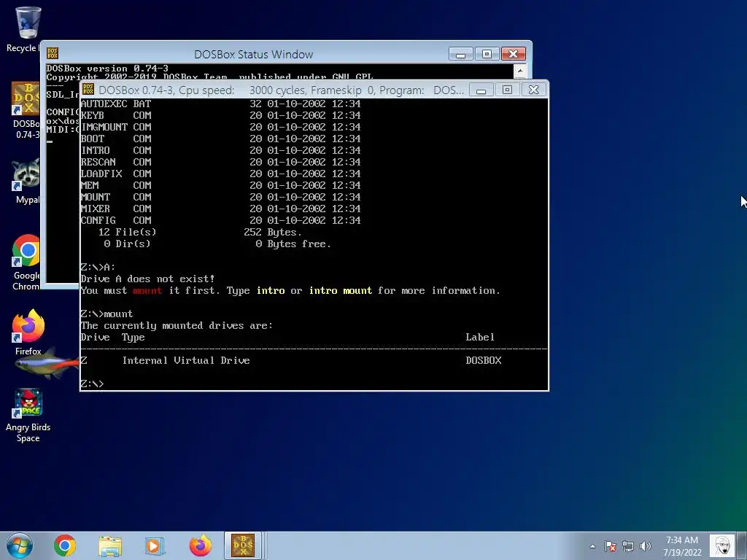The width and height of the screenshot is (747, 560).
Task: Click Status Window scrollbar up arrow
Action: 520,71
